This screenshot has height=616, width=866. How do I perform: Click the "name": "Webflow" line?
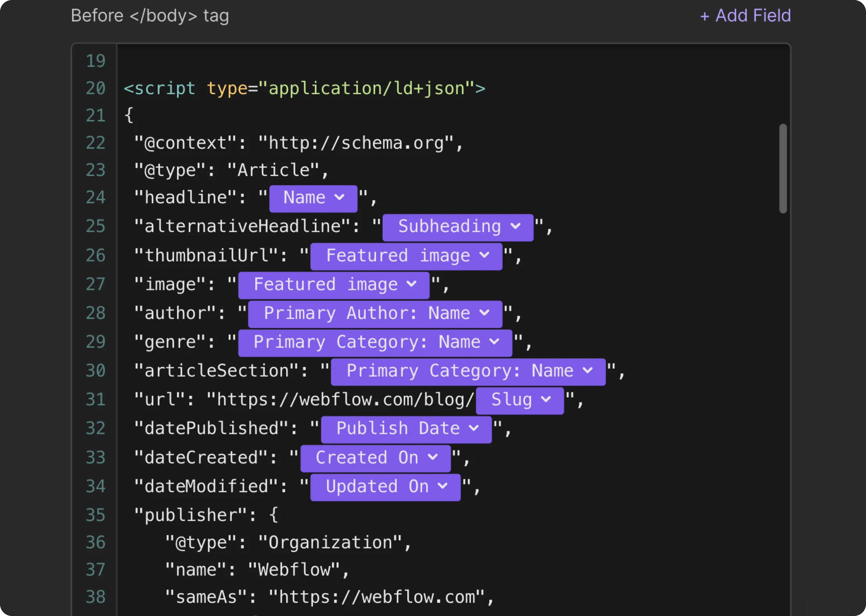coord(257,570)
